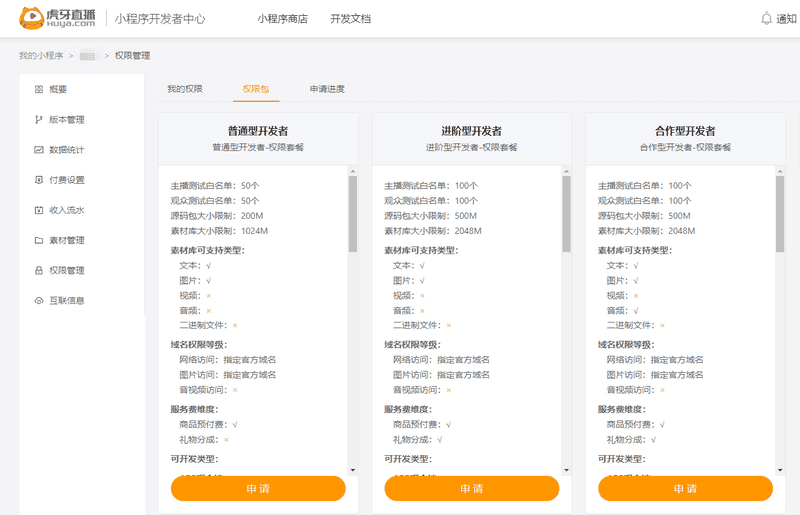Click 我的小程序 breadcrumb link

tap(40, 55)
